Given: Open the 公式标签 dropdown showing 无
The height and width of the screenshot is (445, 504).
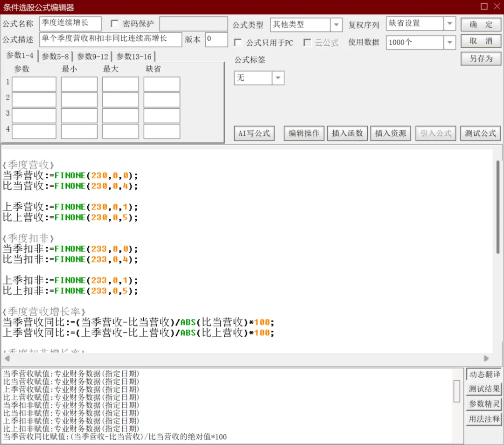Looking at the screenshot, I should pos(278,78).
